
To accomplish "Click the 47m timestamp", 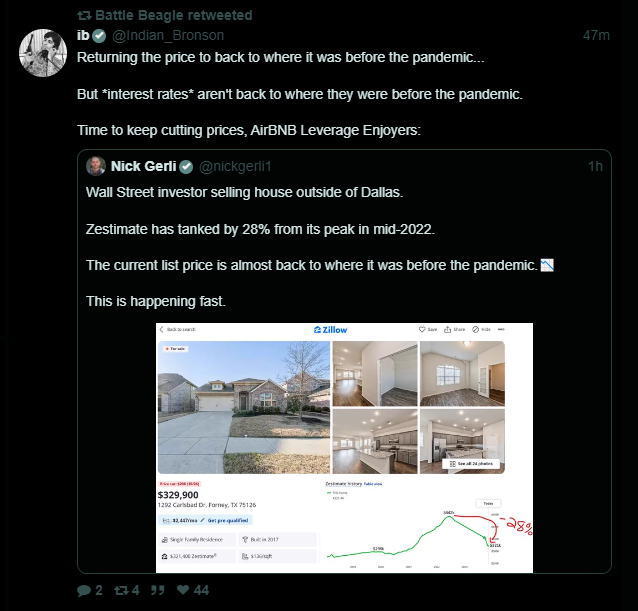I will point(596,35).
